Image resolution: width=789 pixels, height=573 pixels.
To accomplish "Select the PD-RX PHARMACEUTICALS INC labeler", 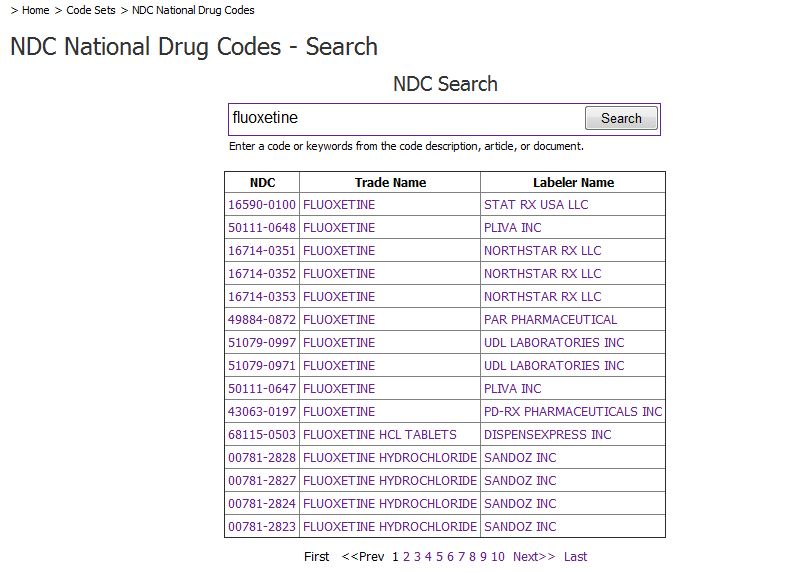I will (573, 412).
